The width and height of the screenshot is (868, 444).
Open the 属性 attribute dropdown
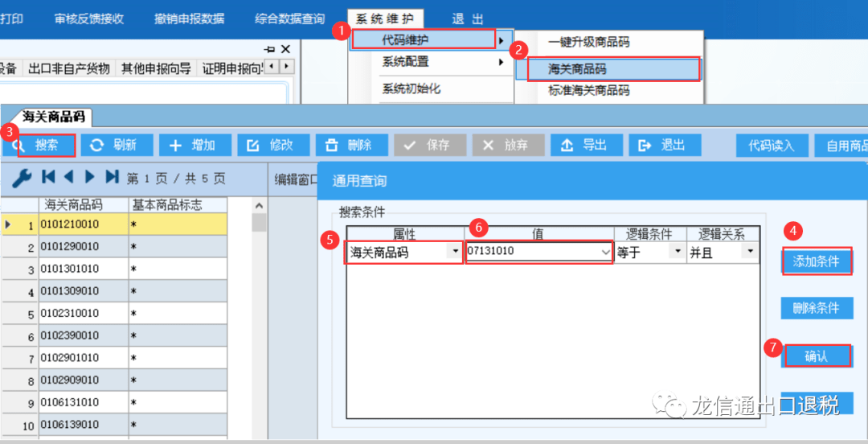pyautogui.click(x=455, y=253)
